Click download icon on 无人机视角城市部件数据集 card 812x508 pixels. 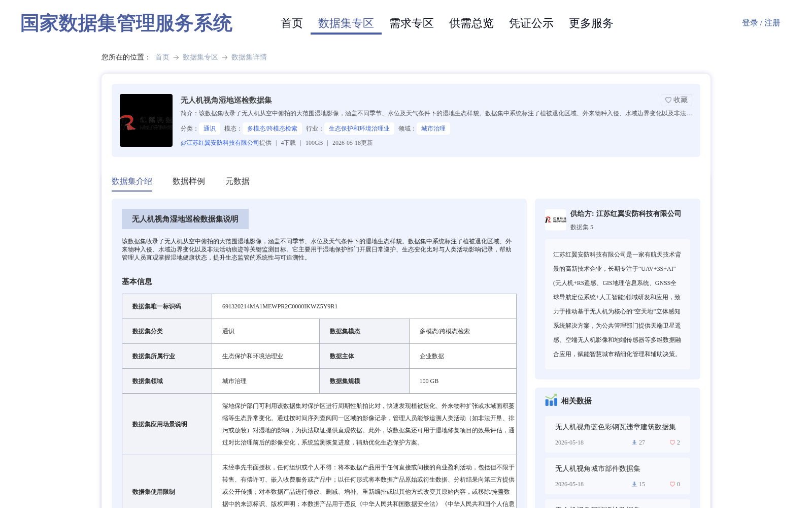634,484
